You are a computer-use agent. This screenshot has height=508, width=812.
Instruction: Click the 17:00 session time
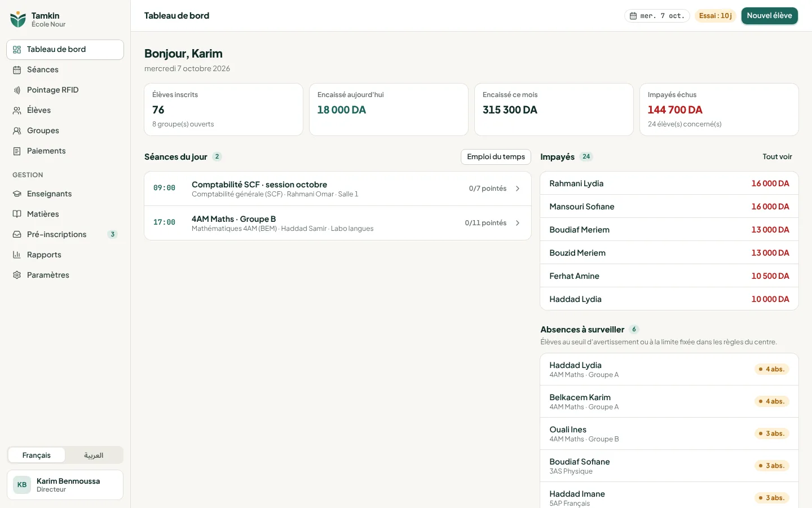coord(165,222)
